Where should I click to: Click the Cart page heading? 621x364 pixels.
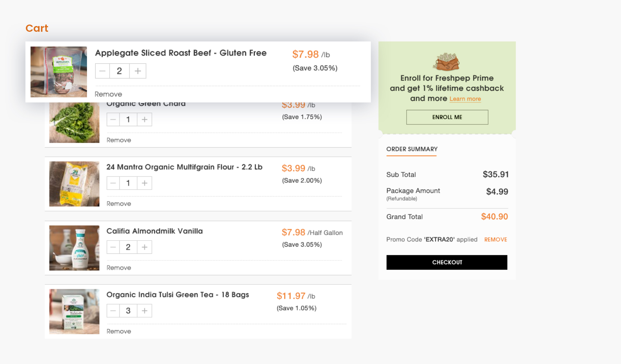tap(37, 28)
